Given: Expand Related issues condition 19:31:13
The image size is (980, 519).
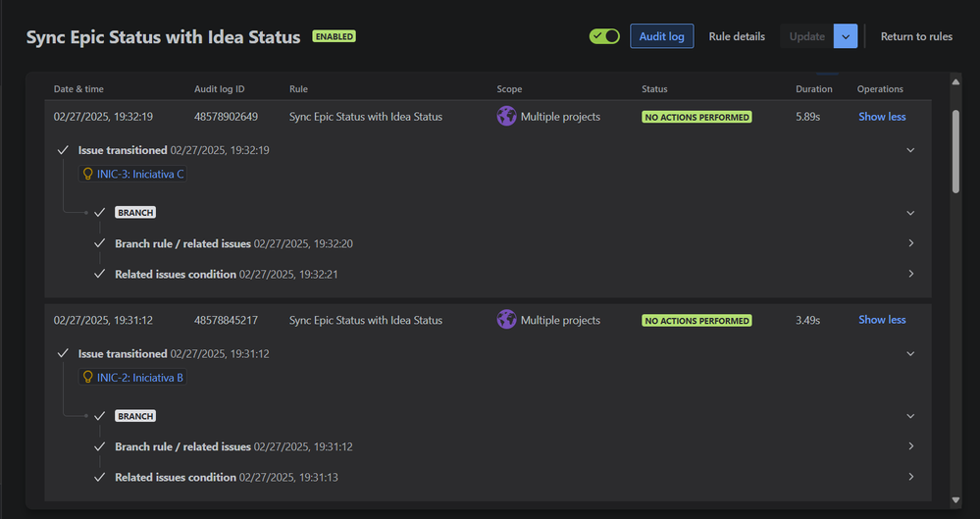Looking at the screenshot, I should pyautogui.click(x=910, y=477).
